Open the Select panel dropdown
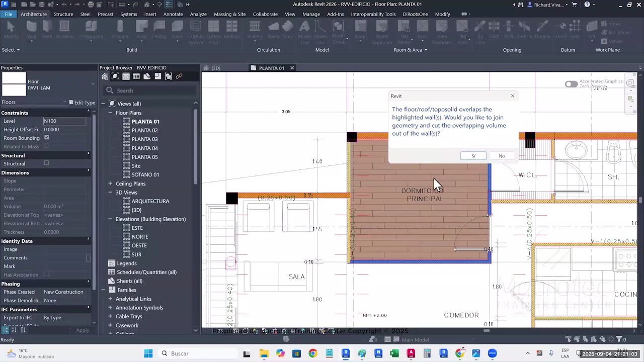 click(11, 50)
